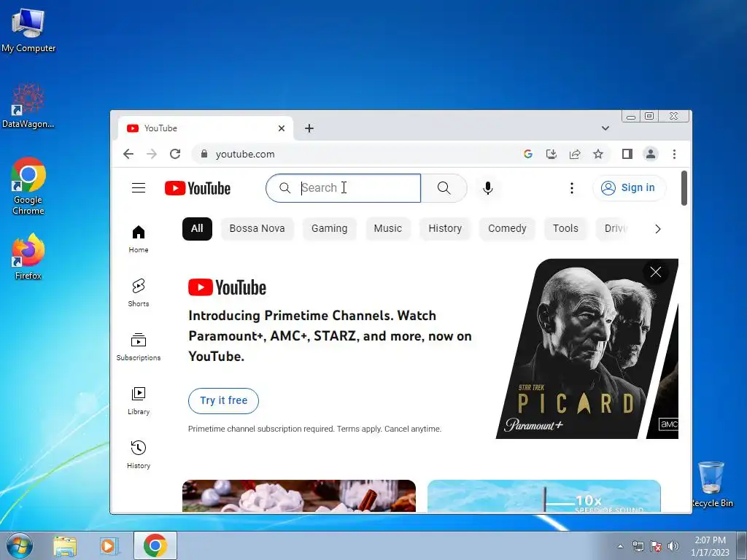Viewport: 747px width, 560px height.
Task: Select the All filter chip
Action: point(197,228)
